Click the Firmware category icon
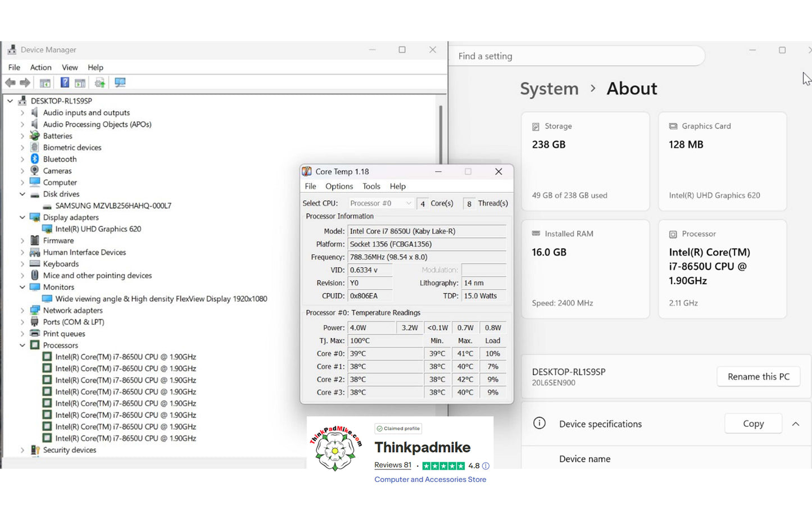The height and width of the screenshot is (510, 812). (35, 240)
